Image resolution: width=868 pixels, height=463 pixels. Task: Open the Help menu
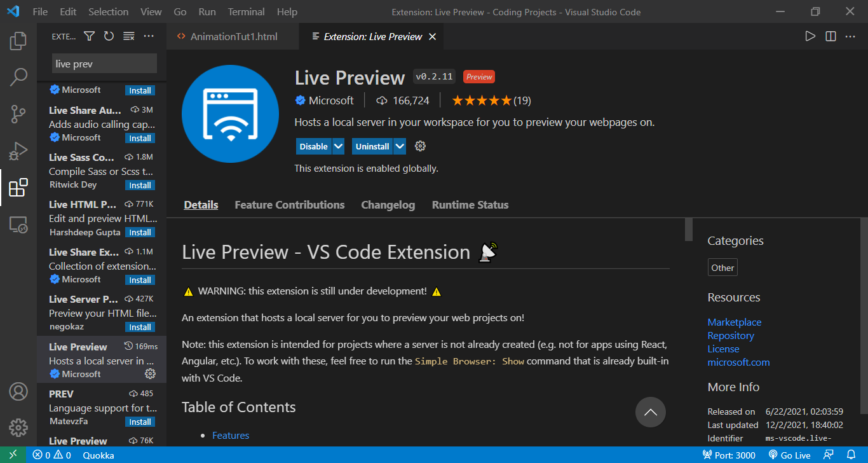click(x=287, y=12)
